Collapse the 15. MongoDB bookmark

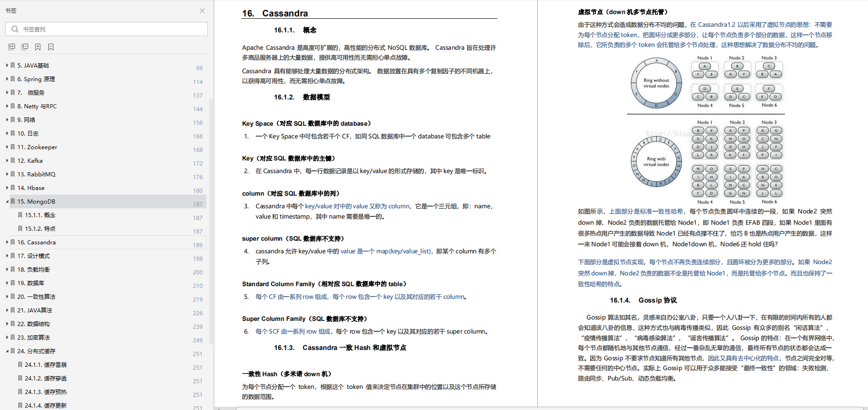point(7,202)
